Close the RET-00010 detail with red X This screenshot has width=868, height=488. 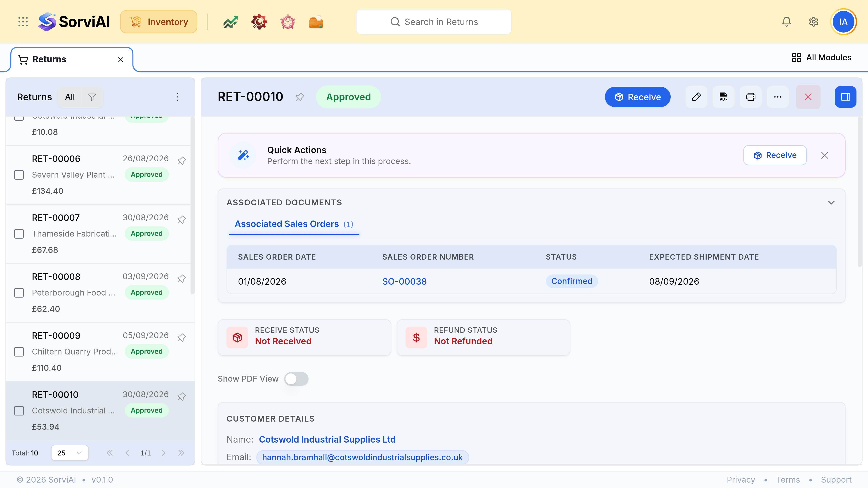(x=808, y=97)
